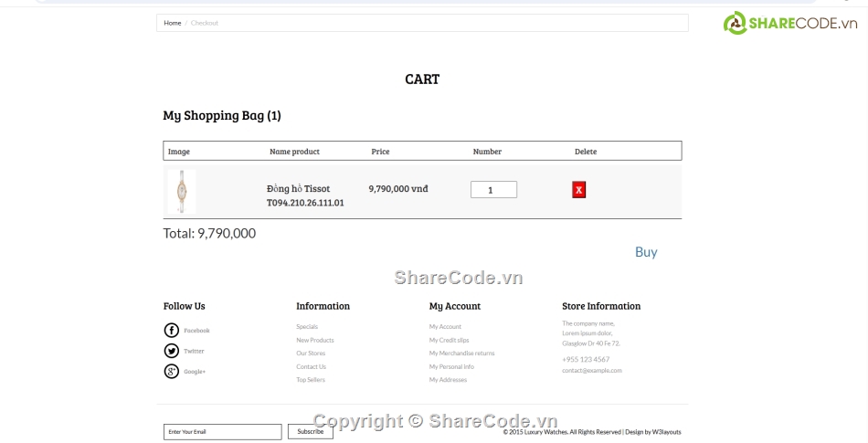Go to My Addresses link
This screenshot has width=868, height=443.
448,380
